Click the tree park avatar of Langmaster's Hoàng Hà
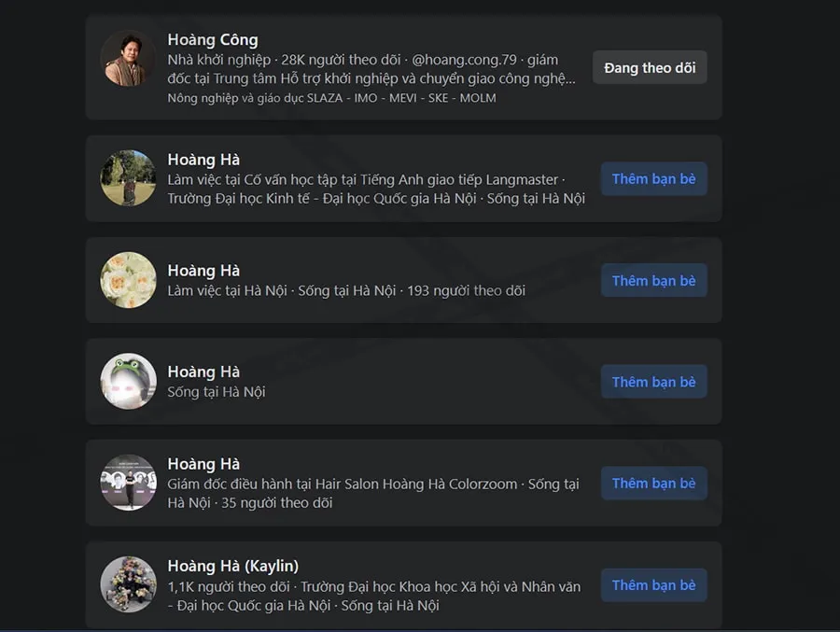Screen dimensions: 840x632 pos(128,178)
